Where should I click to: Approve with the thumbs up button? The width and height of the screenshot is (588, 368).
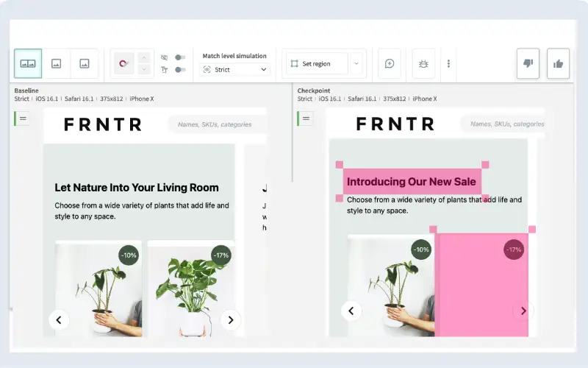(558, 63)
